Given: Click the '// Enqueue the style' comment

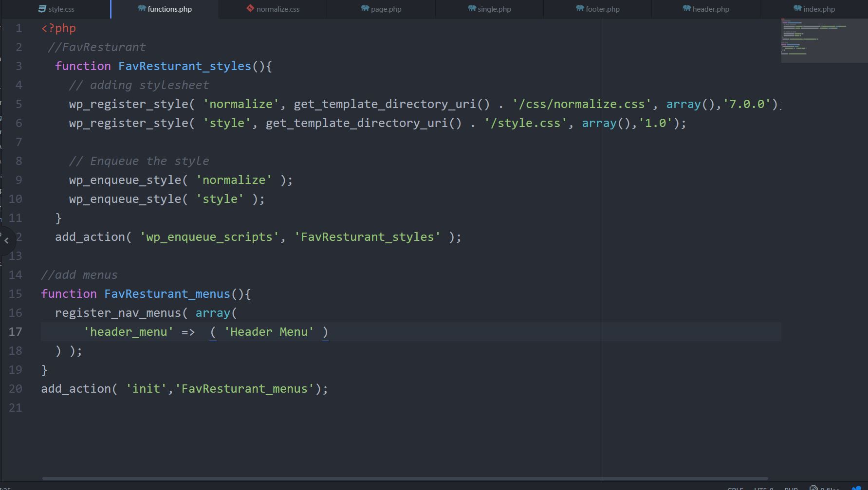Looking at the screenshot, I should point(139,161).
